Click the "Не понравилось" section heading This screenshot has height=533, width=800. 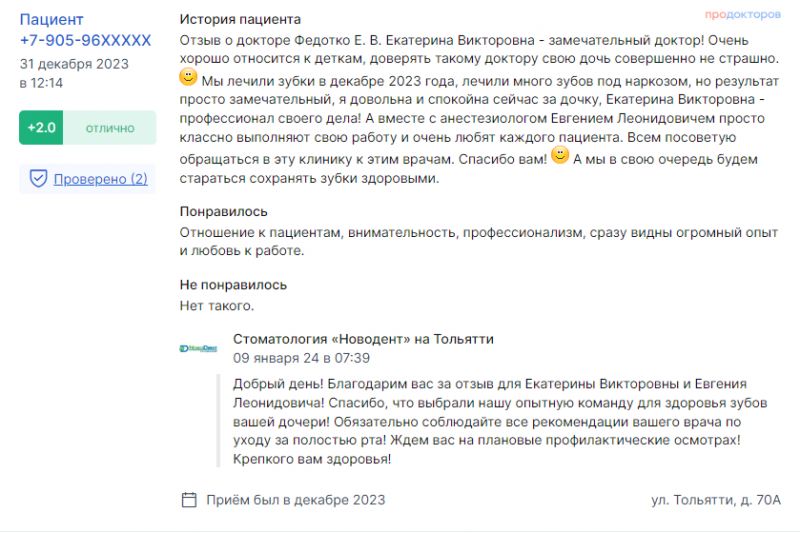click(233, 285)
